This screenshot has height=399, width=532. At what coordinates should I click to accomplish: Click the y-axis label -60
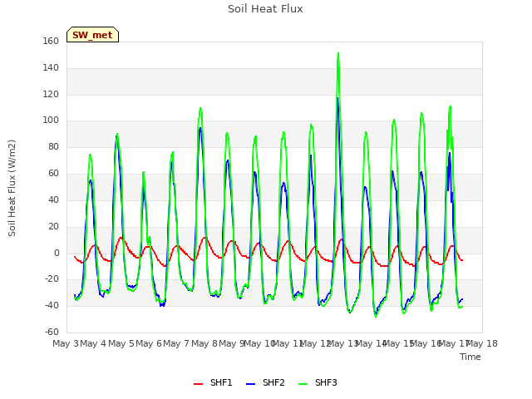pos(52,332)
